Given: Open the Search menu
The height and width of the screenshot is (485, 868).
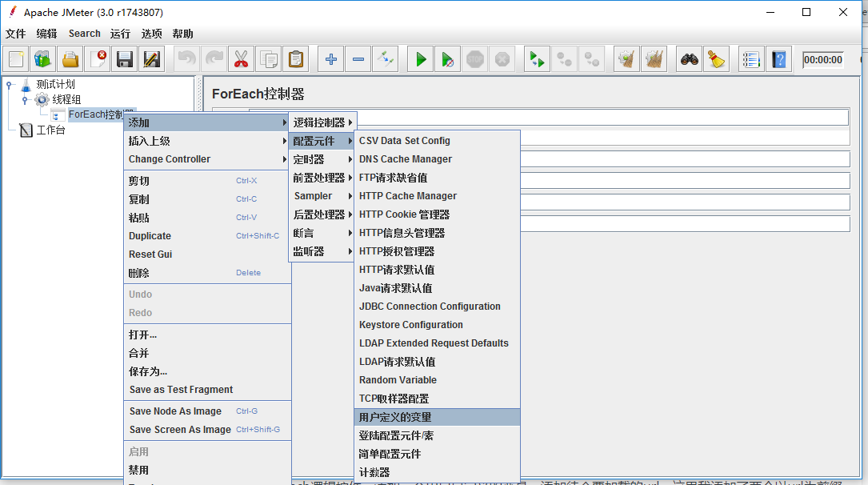Looking at the screenshot, I should (85, 34).
